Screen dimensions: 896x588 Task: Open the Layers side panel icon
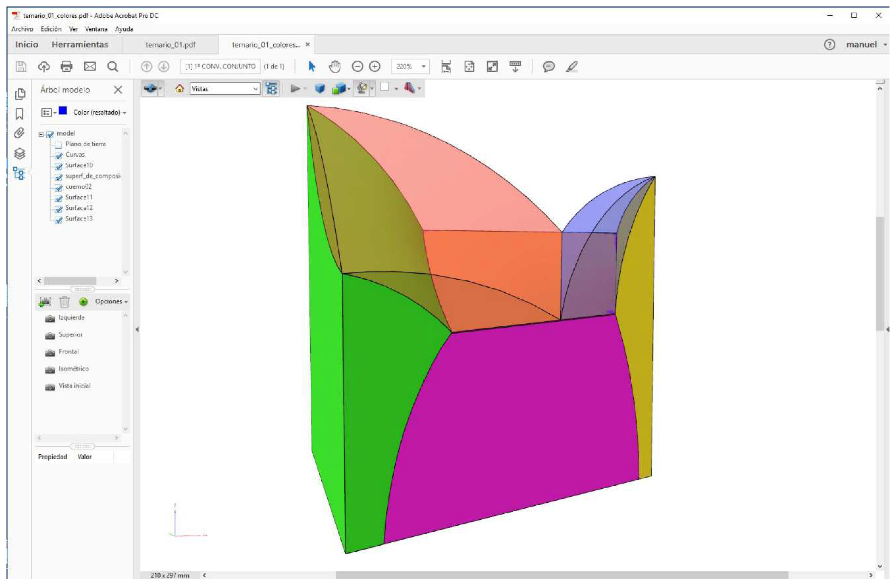tap(20, 153)
